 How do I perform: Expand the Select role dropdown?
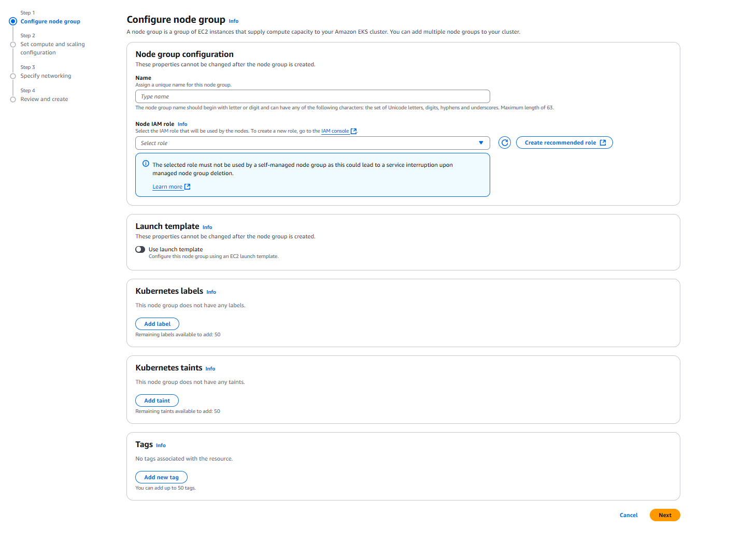[312, 143]
